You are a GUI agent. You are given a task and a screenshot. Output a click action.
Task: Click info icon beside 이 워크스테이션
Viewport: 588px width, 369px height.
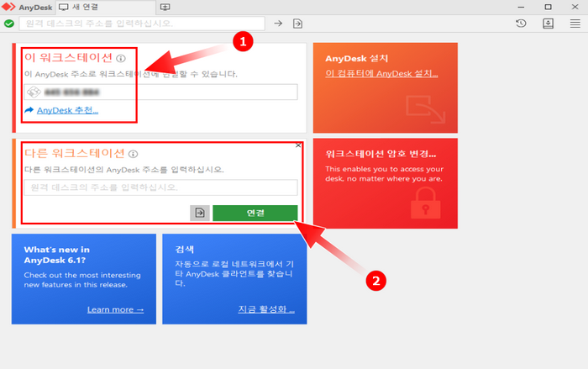click(x=121, y=58)
